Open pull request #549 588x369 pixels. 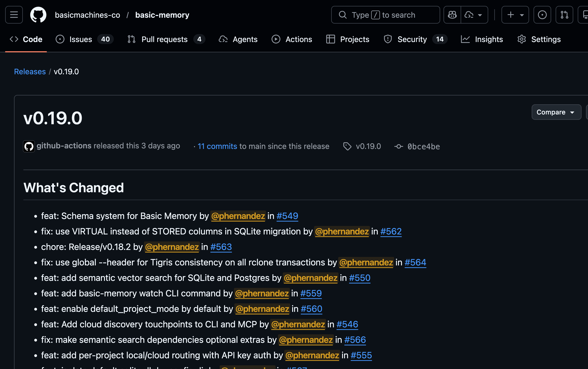tap(287, 216)
